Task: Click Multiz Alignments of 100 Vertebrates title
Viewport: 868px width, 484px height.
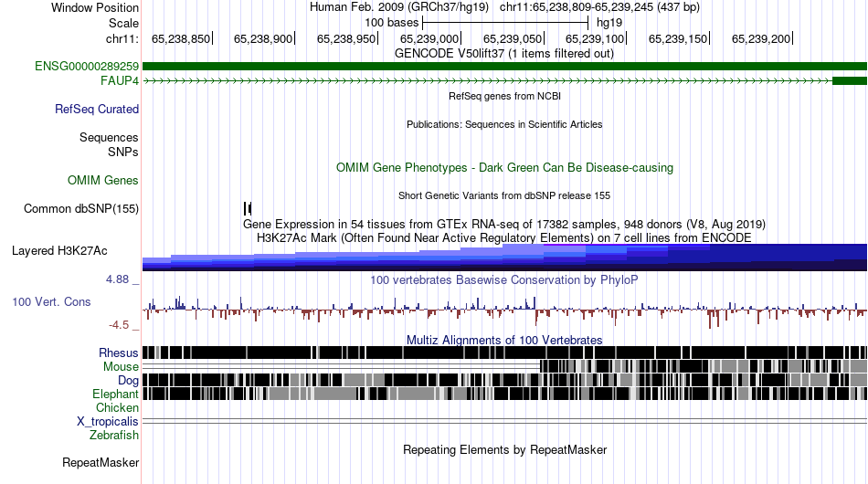Action: tap(504, 341)
